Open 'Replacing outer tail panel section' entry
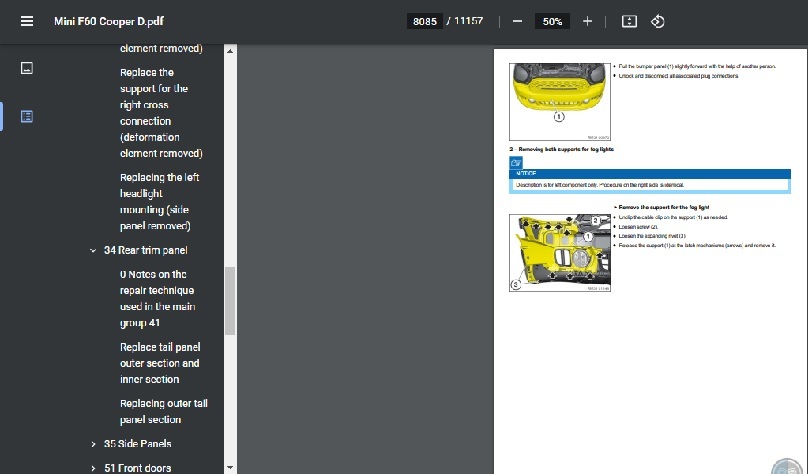The width and height of the screenshot is (808, 474). (x=164, y=411)
